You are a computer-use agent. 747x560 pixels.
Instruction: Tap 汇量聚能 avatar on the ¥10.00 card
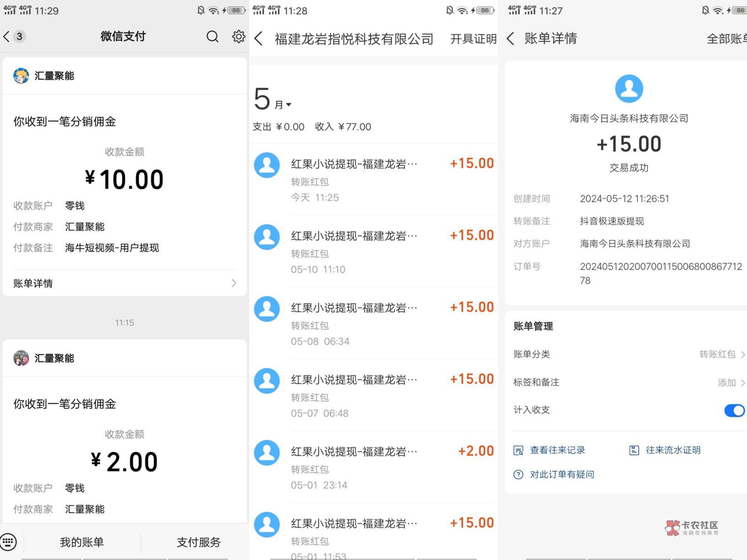tap(21, 76)
